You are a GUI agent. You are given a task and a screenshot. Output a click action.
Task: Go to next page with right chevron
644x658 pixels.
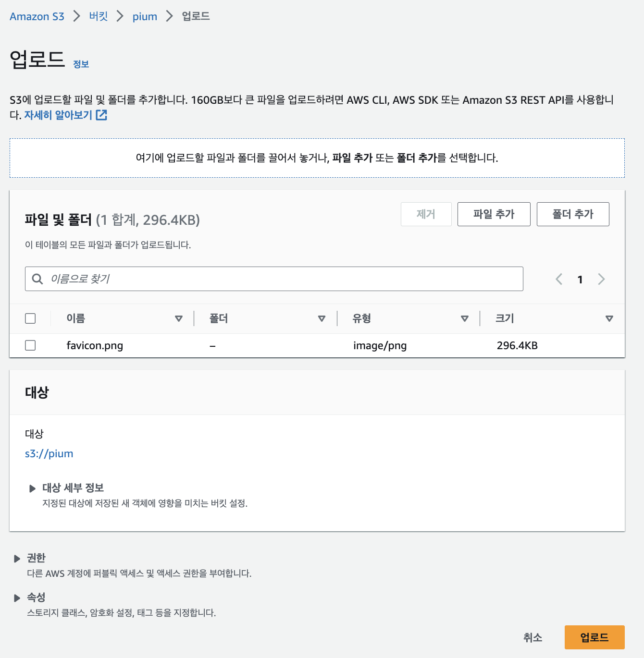601,279
